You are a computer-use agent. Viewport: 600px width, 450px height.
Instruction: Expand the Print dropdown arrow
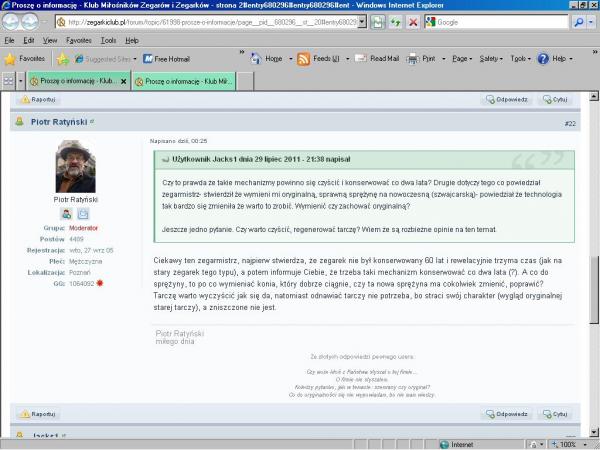click(x=443, y=59)
